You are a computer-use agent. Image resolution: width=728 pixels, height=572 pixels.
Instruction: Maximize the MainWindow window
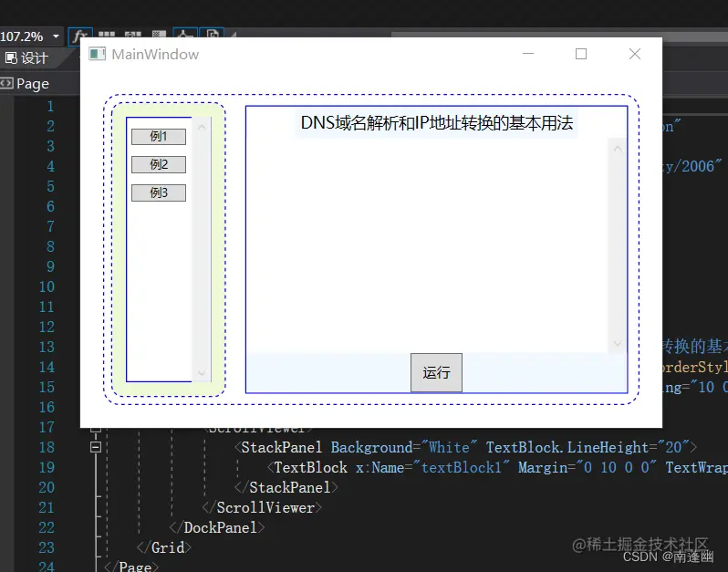click(x=581, y=54)
